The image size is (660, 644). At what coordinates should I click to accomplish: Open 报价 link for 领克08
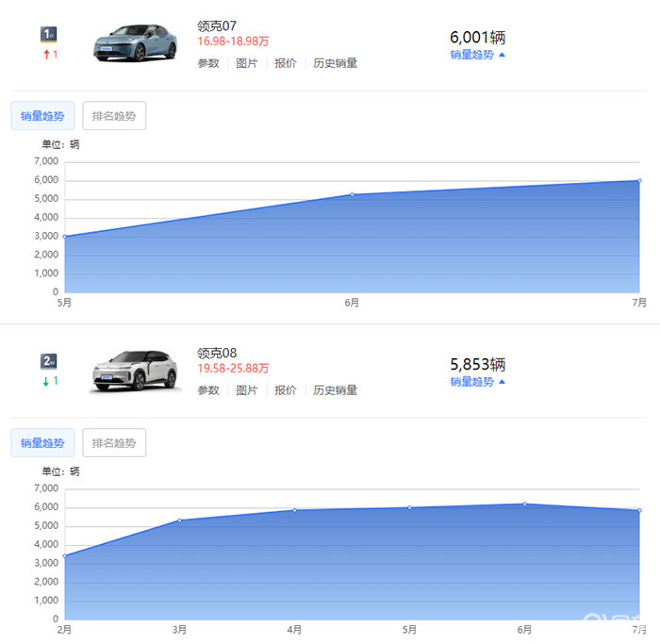286,390
